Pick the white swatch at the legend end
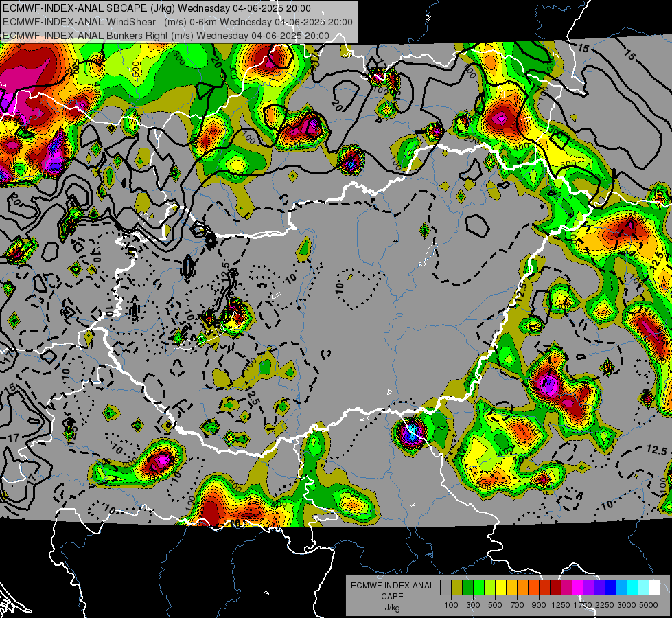The height and width of the screenshot is (618, 672). pyautogui.click(x=655, y=587)
